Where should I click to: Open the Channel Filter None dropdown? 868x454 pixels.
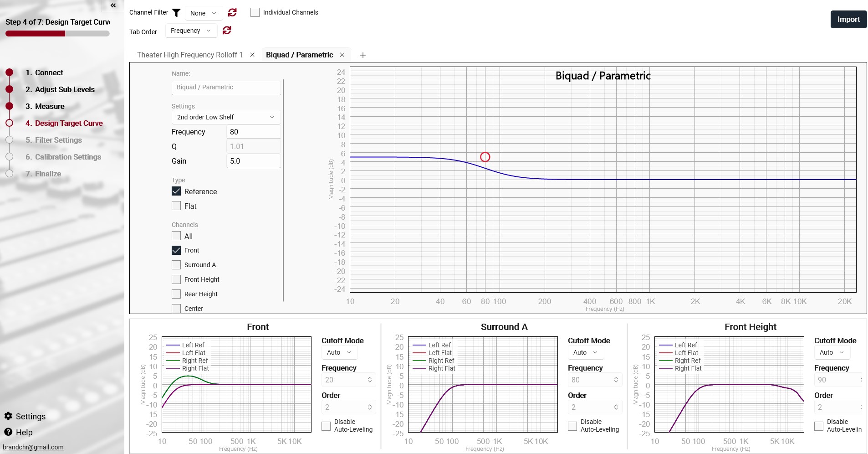coord(203,13)
